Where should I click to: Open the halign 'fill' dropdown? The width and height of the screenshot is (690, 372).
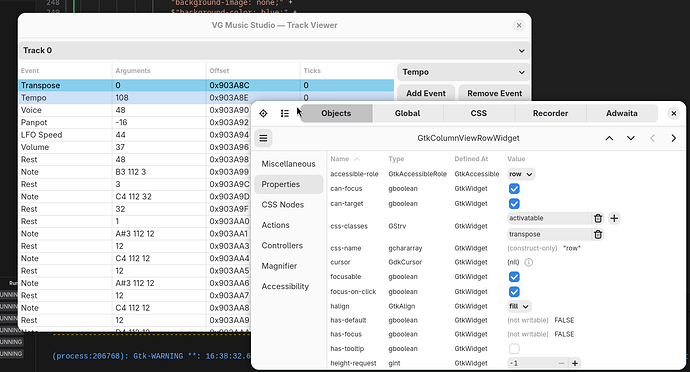point(519,306)
